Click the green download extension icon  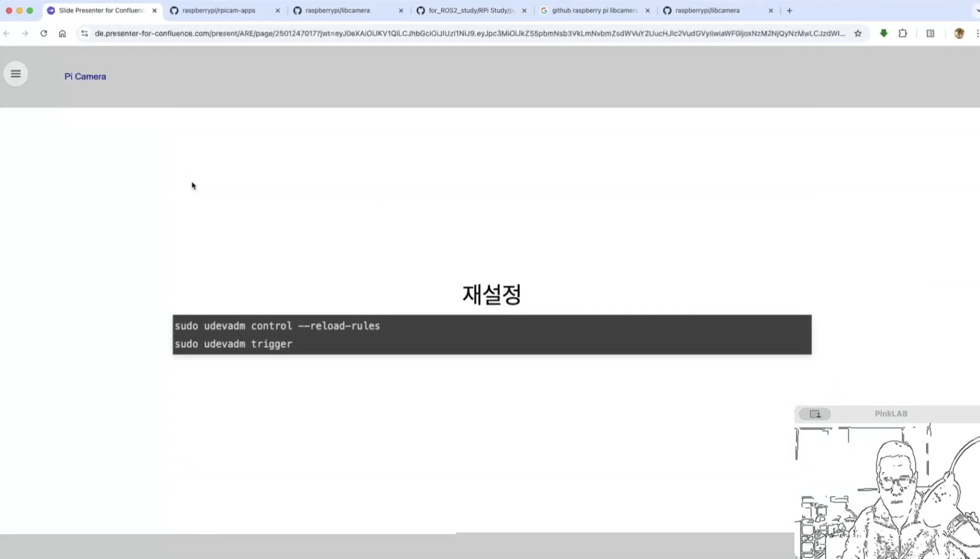[x=884, y=33]
